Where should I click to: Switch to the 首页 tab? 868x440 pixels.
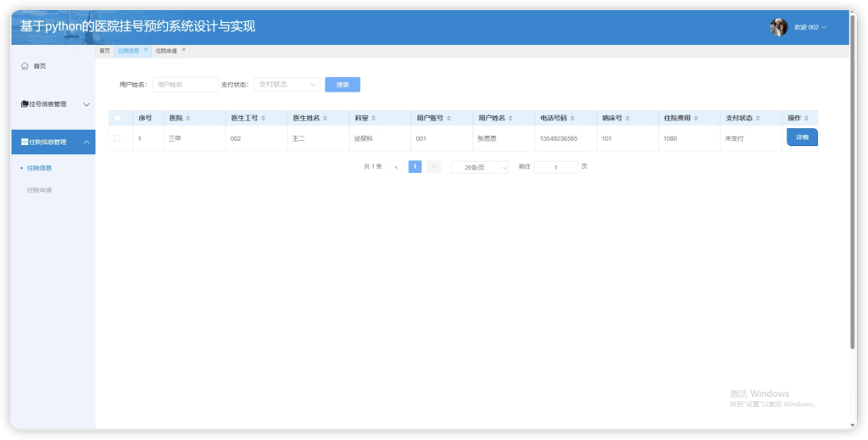pyautogui.click(x=104, y=51)
